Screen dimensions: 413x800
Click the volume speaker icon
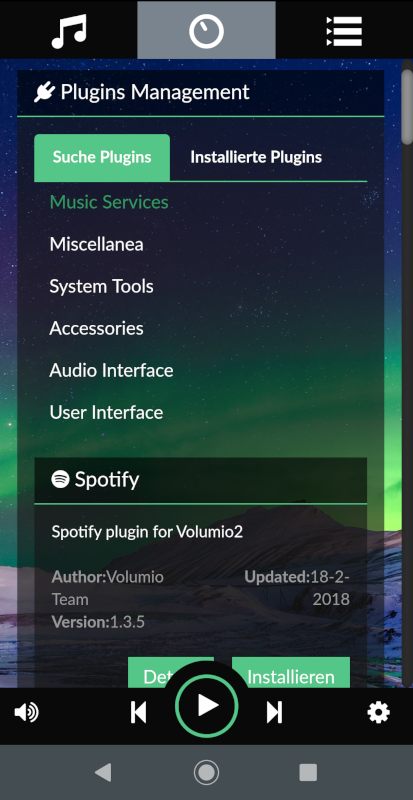(27, 712)
